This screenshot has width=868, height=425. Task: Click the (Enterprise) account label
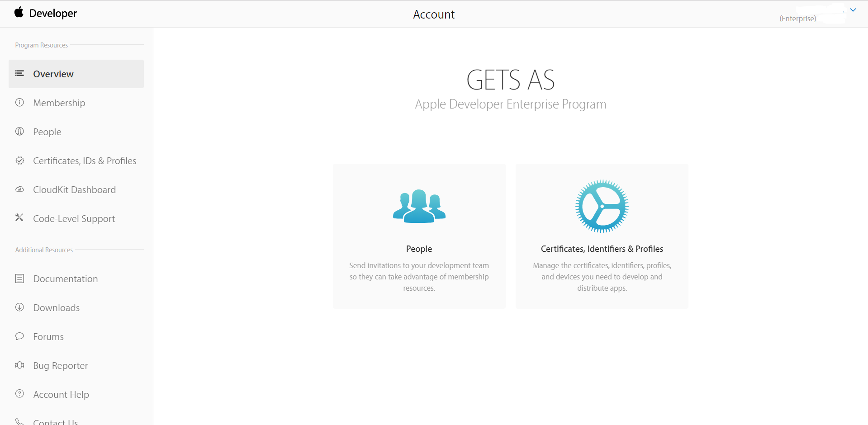pyautogui.click(x=798, y=19)
